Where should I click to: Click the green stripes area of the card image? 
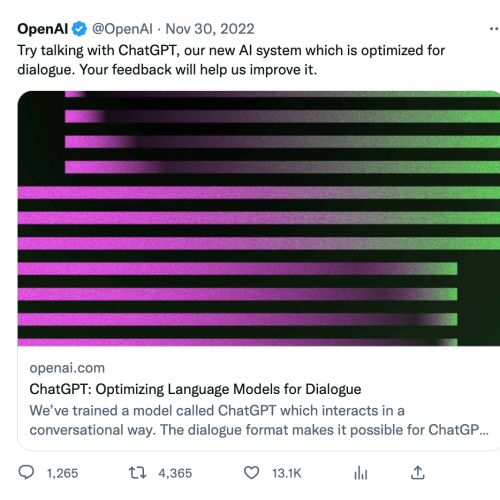point(467,140)
